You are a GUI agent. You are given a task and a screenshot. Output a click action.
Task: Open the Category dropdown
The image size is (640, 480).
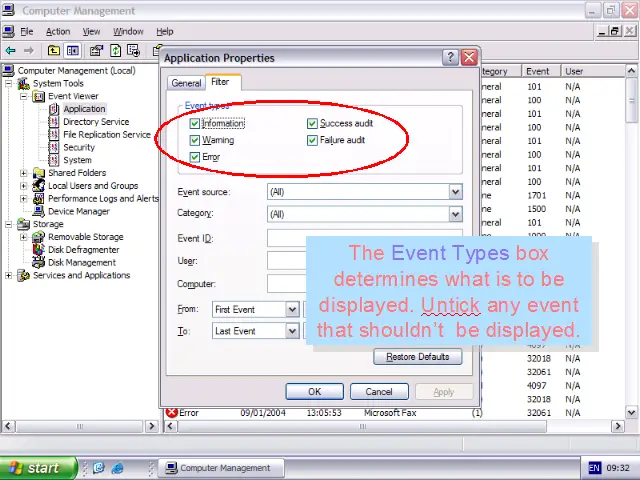pos(456,214)
